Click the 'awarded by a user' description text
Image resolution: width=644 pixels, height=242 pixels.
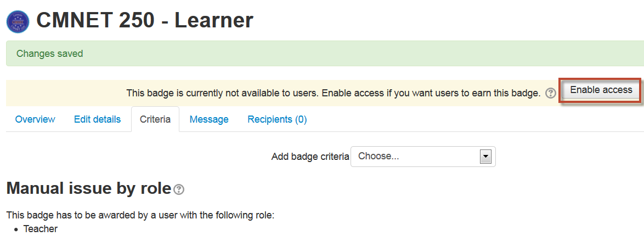[140, 215]
